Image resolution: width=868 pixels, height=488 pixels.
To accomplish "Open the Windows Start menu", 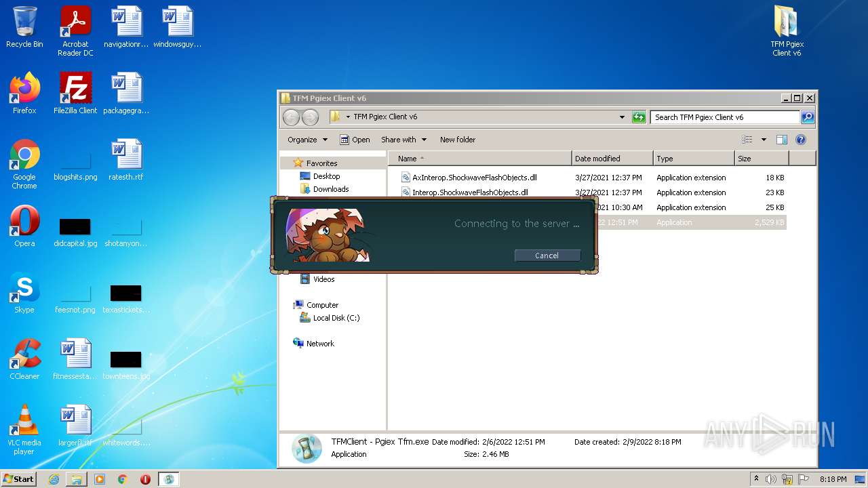I will [19, 479].
